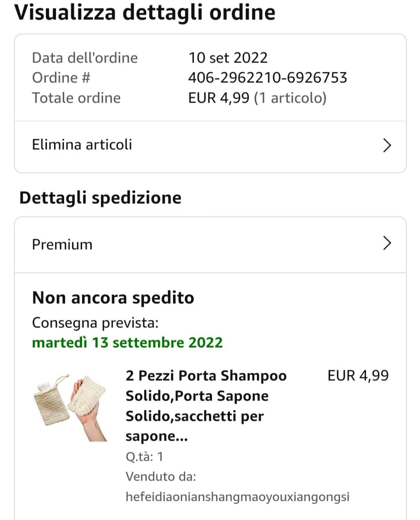Click the Ordine # label
Viewport: 420px width, 520px height.
coord(61,78)
